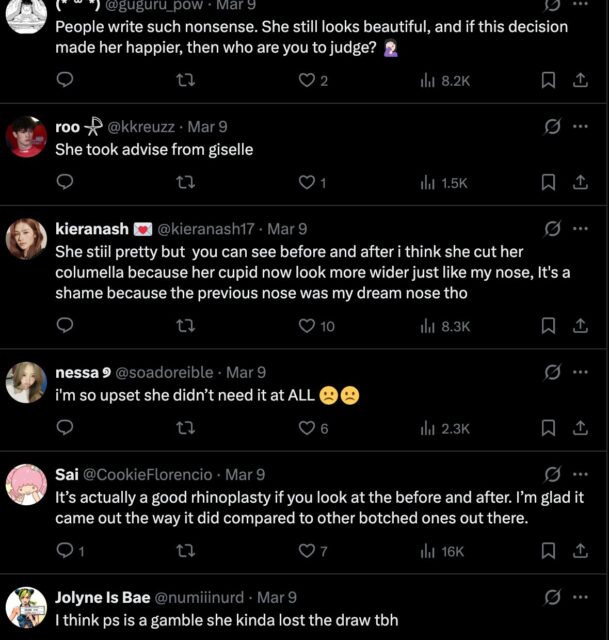Like nessa's tweet with 6 likes
The width and height of the screenshot is (609, 640).
(x=307, y=428)
